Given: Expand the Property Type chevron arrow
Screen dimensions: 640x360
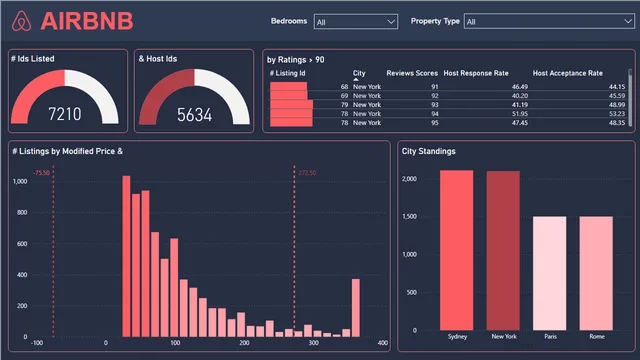Looking at the screenshot, I should [628, 21].
